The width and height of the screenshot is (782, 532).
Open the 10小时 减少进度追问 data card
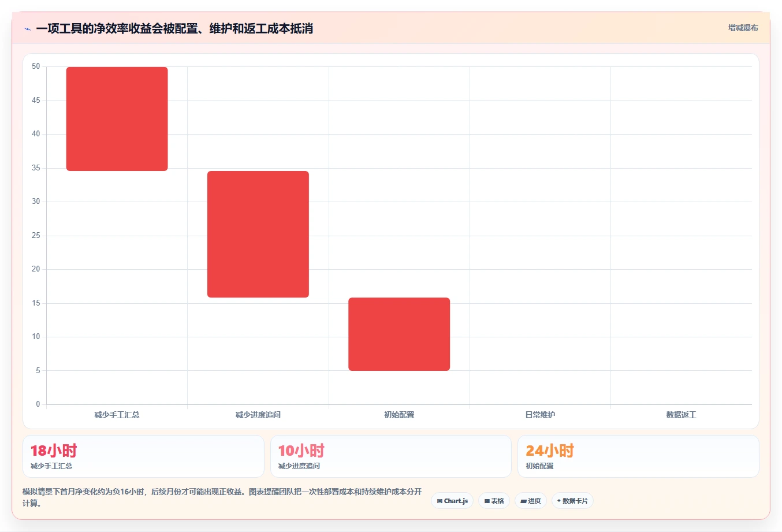click(x=391, y=456)
